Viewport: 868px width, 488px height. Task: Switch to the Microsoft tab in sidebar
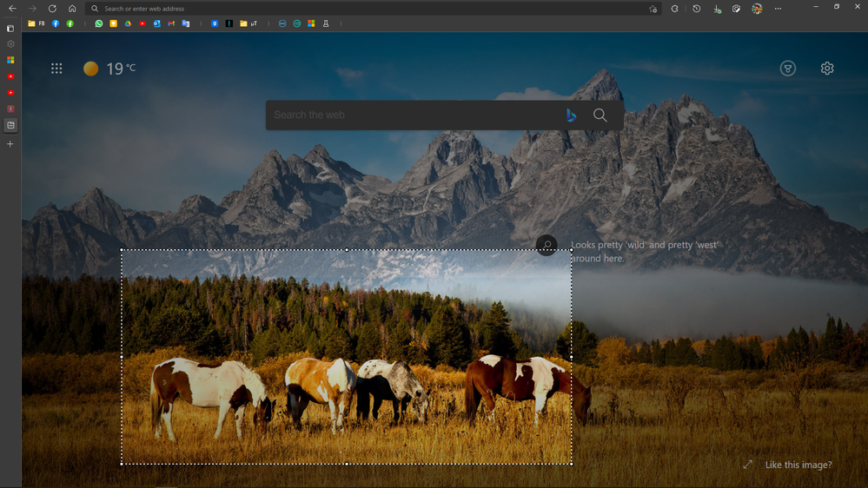tap(10, 60)
